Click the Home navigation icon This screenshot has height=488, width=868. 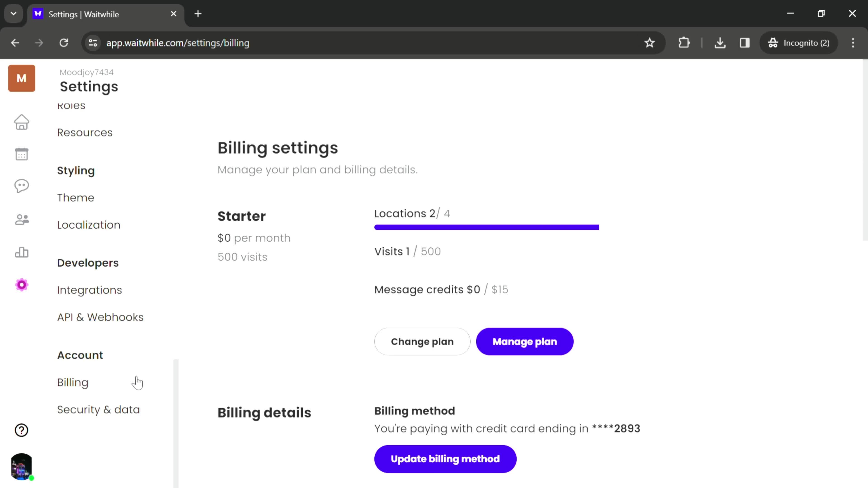point(21,122)
